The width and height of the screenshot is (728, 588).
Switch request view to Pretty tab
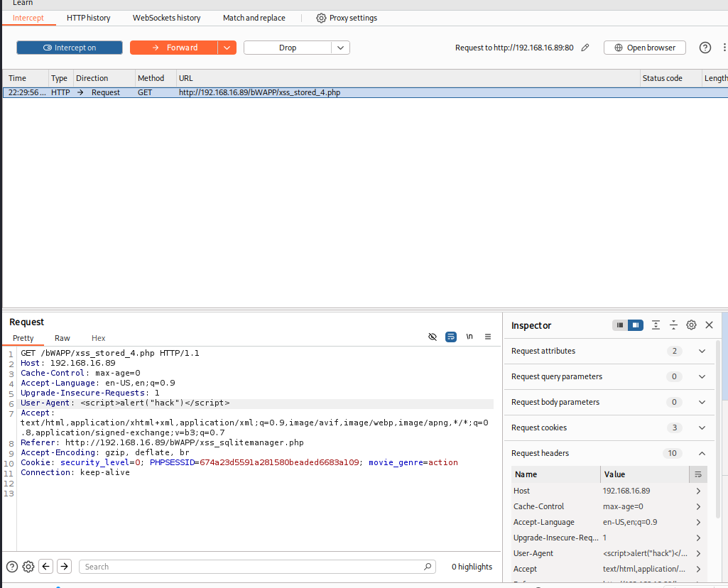point(23,338)
